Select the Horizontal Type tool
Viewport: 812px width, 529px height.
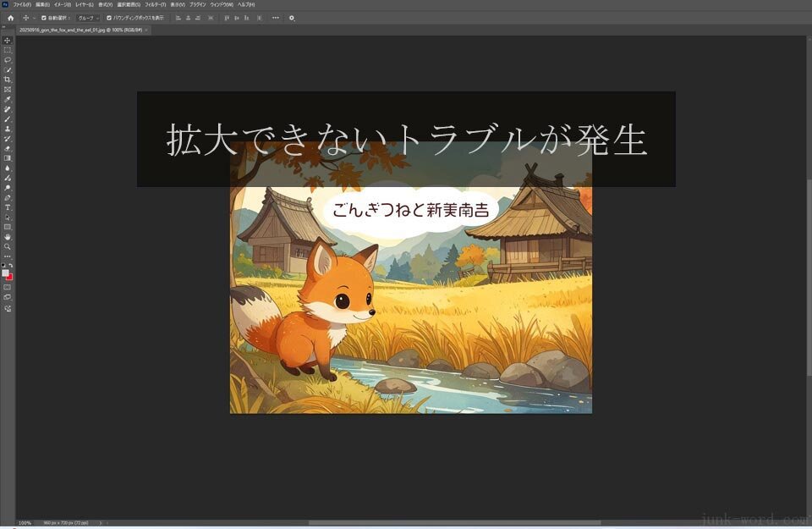click(x=8, y=207)
